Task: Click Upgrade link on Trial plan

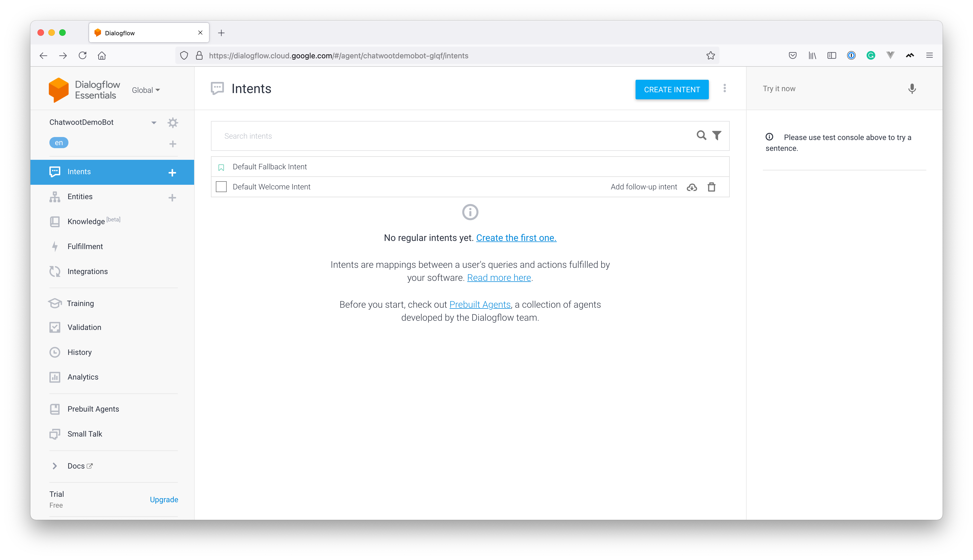Action: click(x=164, y=499)
